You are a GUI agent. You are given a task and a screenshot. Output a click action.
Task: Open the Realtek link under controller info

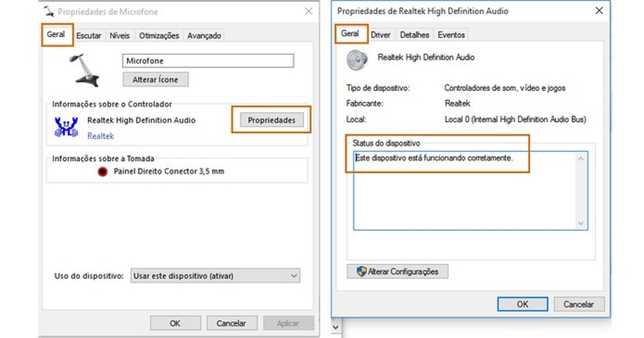click(x=100, y=136)
